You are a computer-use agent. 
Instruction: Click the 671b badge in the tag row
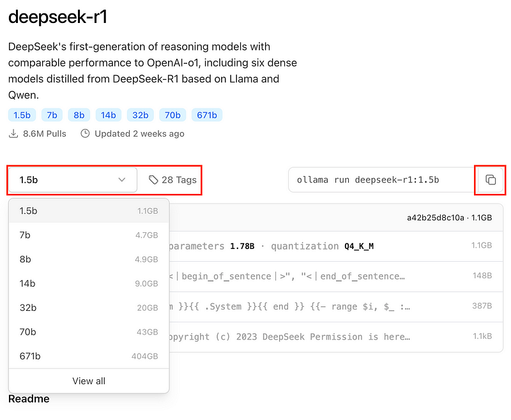tap(206, 114)
